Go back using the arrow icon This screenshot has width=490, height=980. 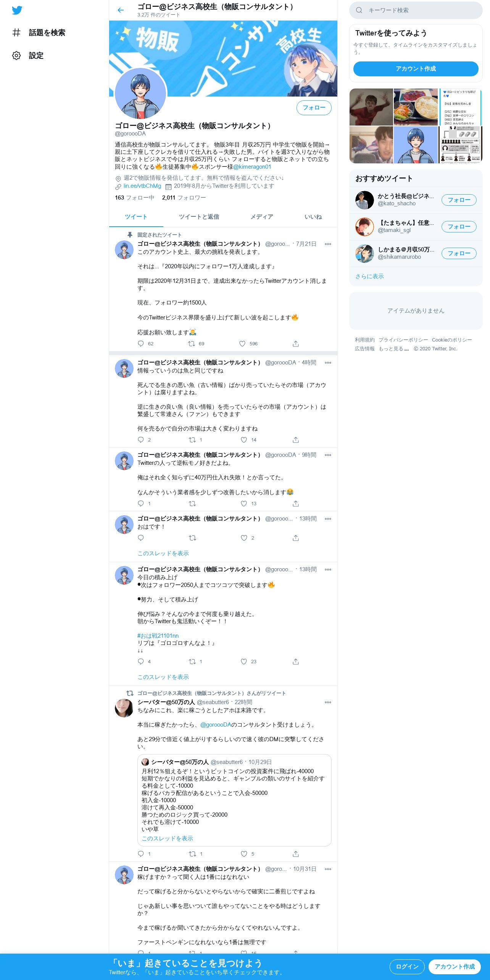coord(121,10)
